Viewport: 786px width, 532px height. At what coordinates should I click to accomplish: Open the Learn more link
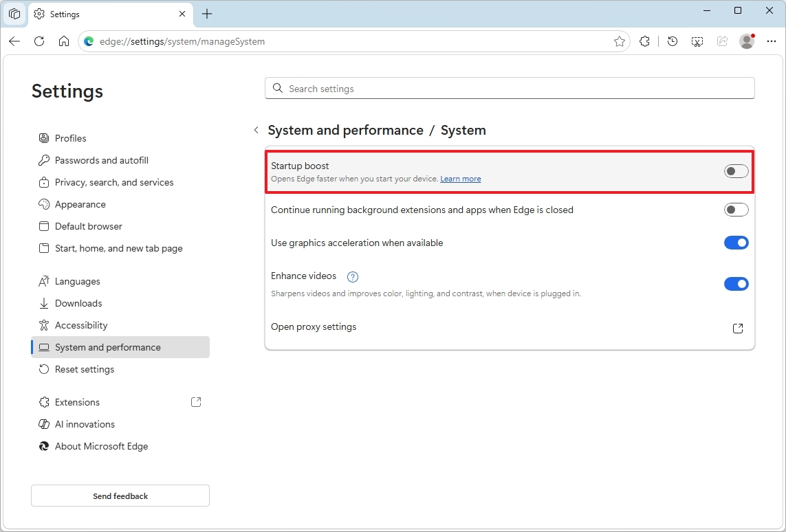tap(460, 179)
